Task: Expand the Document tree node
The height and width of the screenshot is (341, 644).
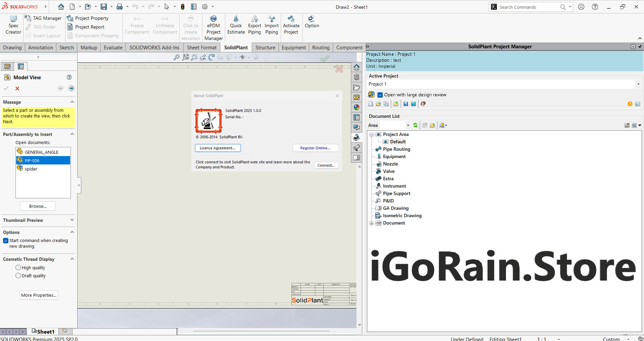Action: tap(372, 223)
